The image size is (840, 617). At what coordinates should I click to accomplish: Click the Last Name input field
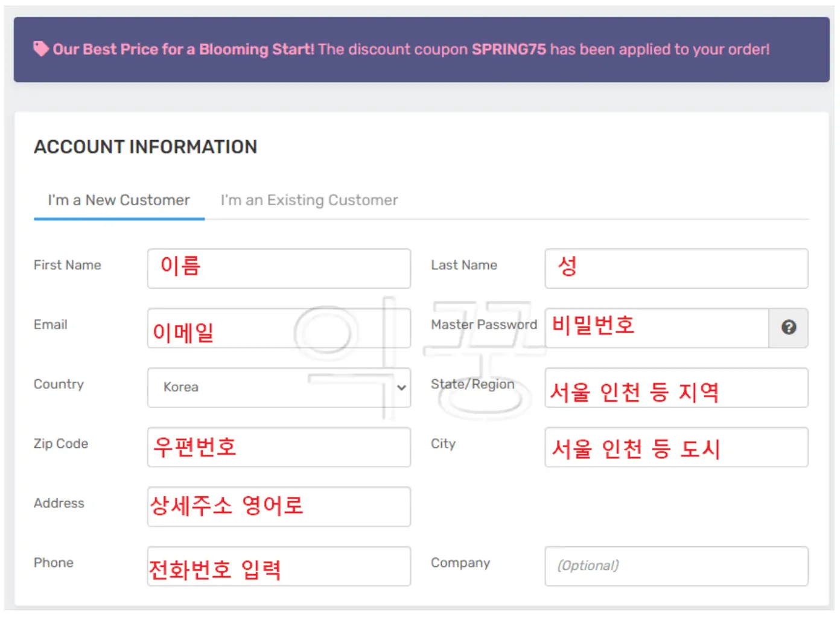click(676, 269)
